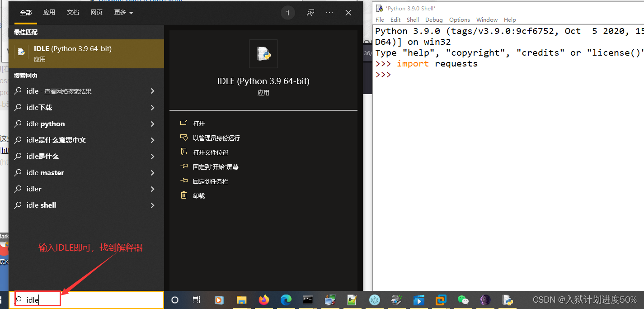Image resolution: width=644 pixels, height=309 pixels.
Task: Click the shield icon for run as administrator
Action: 183,138
